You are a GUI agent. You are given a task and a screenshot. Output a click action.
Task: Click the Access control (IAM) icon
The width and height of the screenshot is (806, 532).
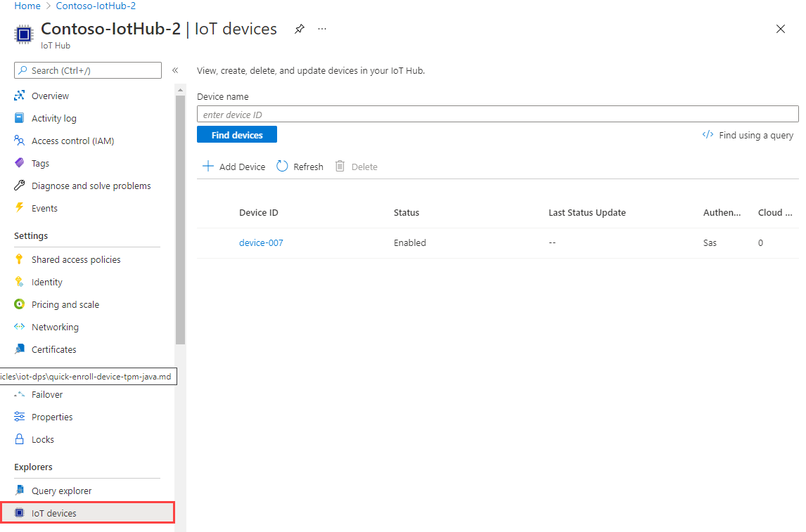(20, 141)
